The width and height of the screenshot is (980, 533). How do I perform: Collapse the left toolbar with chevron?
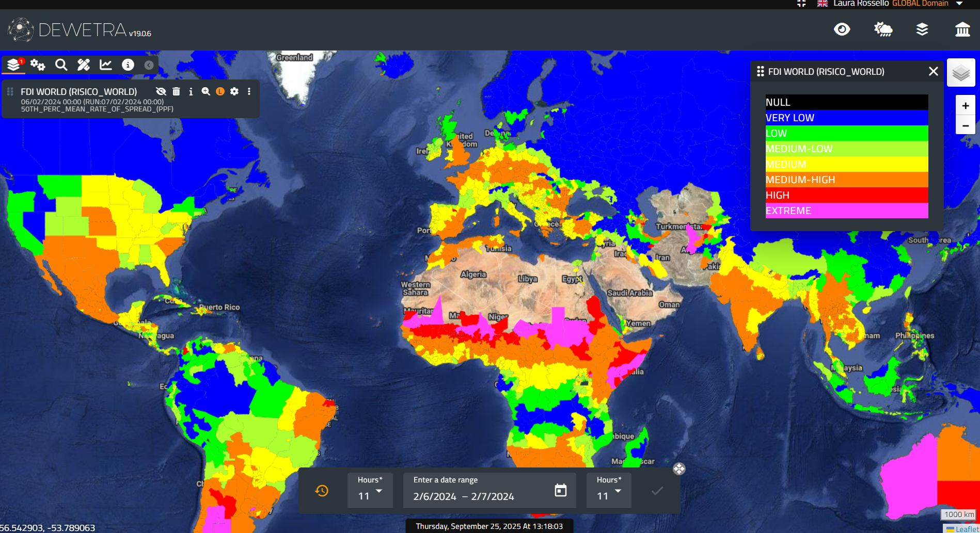coord(149,65)
